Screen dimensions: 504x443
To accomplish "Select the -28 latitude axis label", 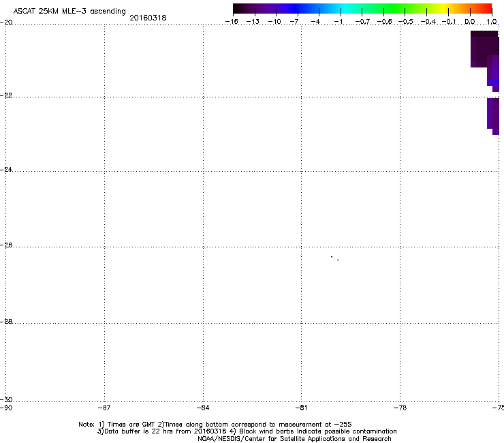I will click(6, 322).
